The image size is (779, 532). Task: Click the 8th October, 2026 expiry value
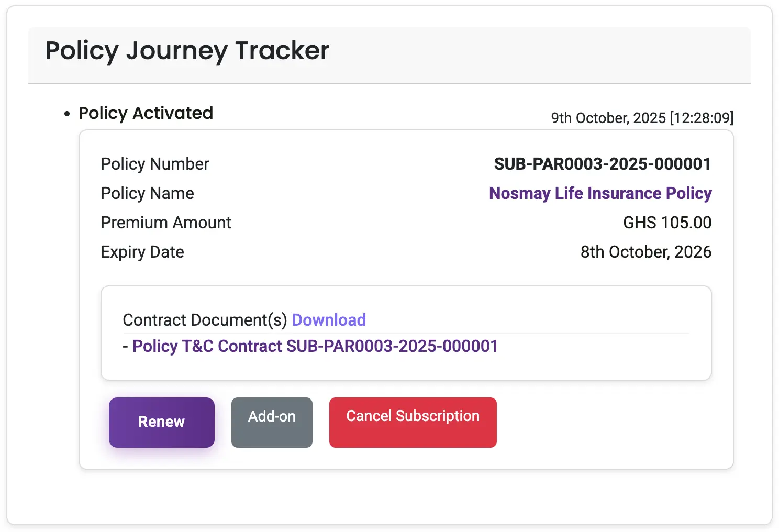coord(646,252)
